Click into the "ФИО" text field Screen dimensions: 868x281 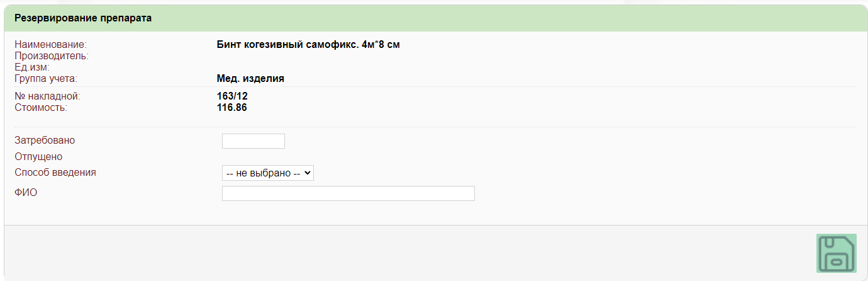tap(348, 193)
